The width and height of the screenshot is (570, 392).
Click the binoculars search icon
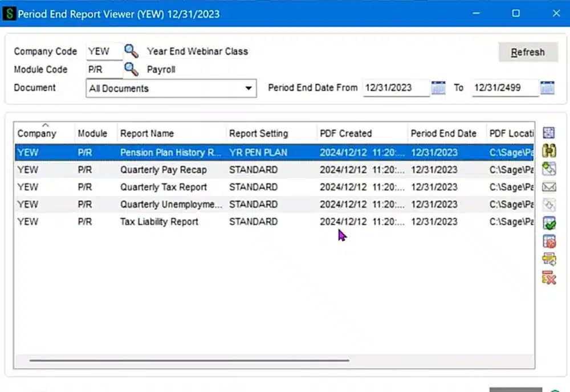549,150
